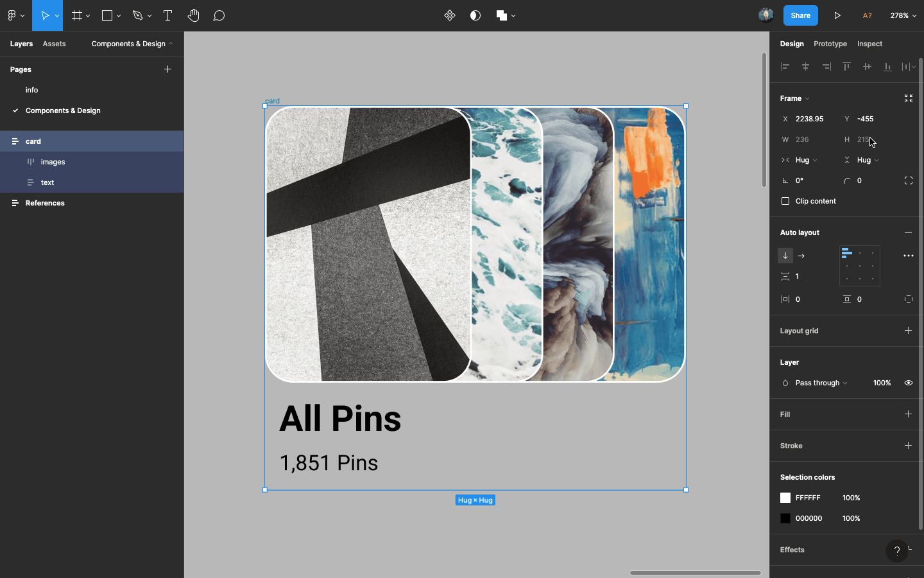Remove auto layout with minus icon
Screen dimensions: 924x578
pyautogui.click(x=909, y=232)
